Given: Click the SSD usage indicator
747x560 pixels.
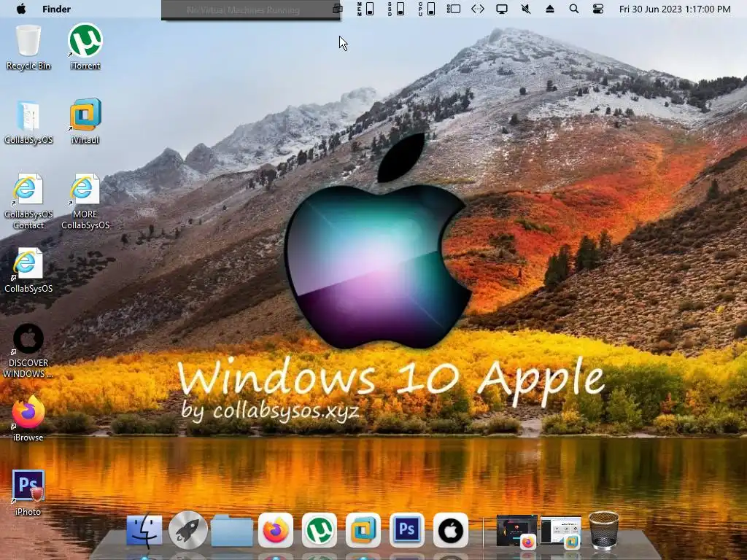Looking at the screenshot, I should click(396, 9).
